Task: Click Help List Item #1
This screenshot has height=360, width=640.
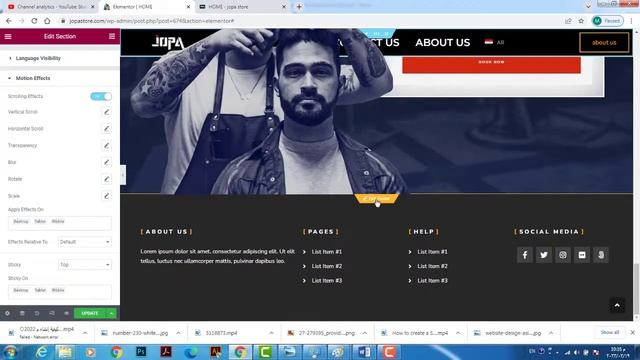Action: (x=432, y=252)
